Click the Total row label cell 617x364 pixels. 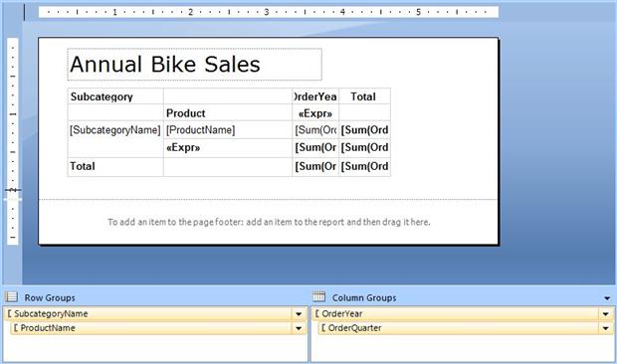[x=115, y=167]
